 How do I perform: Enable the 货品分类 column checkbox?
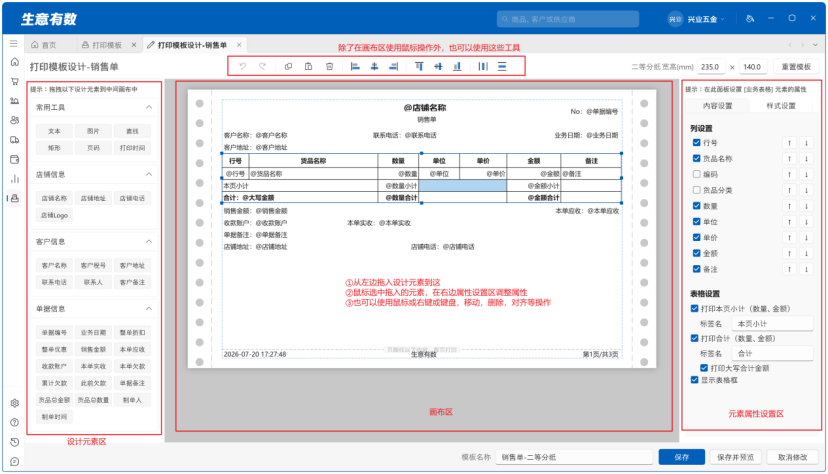pyautogui.click(x=697, y=190)
